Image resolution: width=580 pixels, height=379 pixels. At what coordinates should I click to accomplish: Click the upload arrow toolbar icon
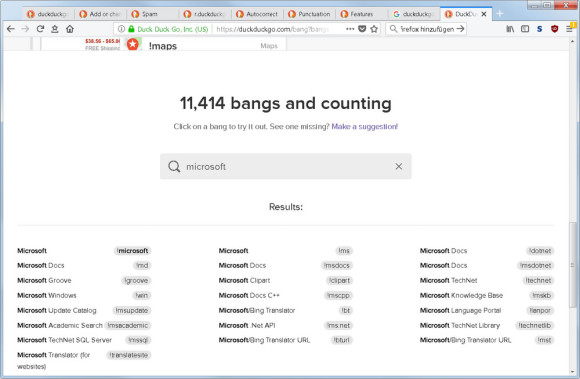[x=55, y=29]
